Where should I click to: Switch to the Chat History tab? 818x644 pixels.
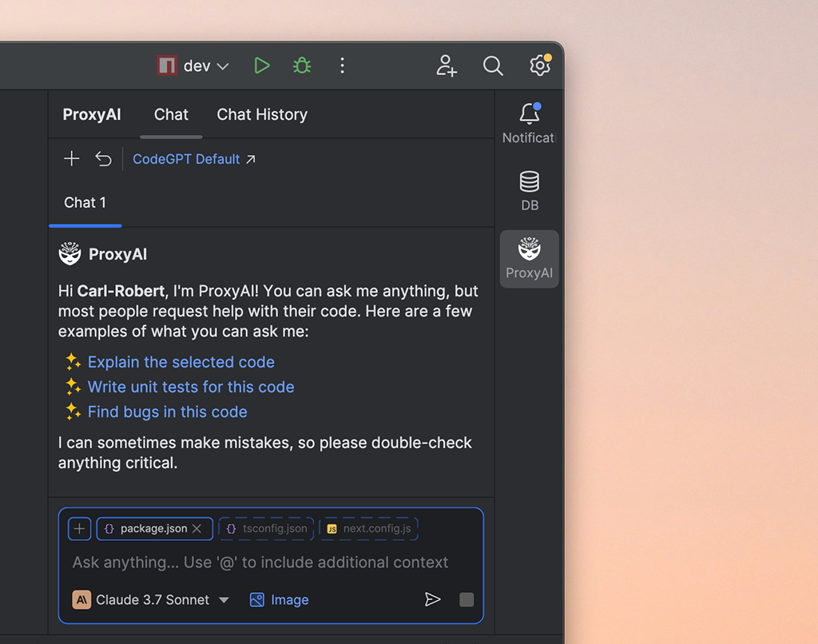coord(262,114)
